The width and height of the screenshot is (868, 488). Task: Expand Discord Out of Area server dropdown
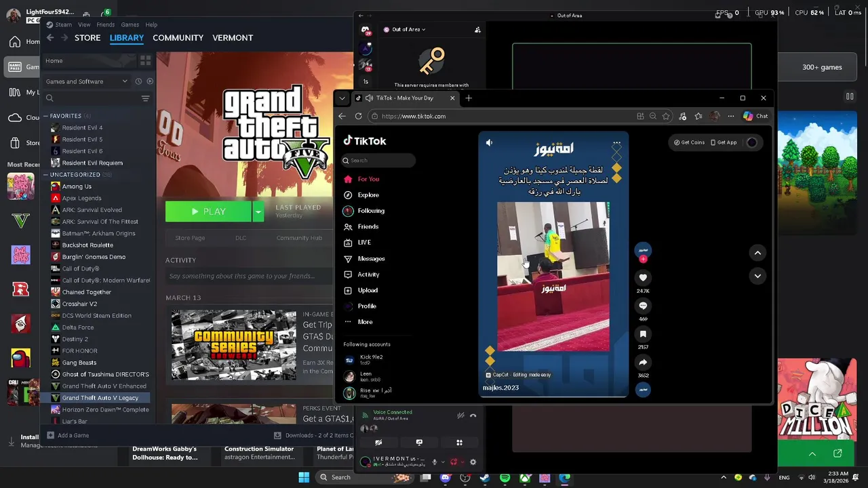410,29
